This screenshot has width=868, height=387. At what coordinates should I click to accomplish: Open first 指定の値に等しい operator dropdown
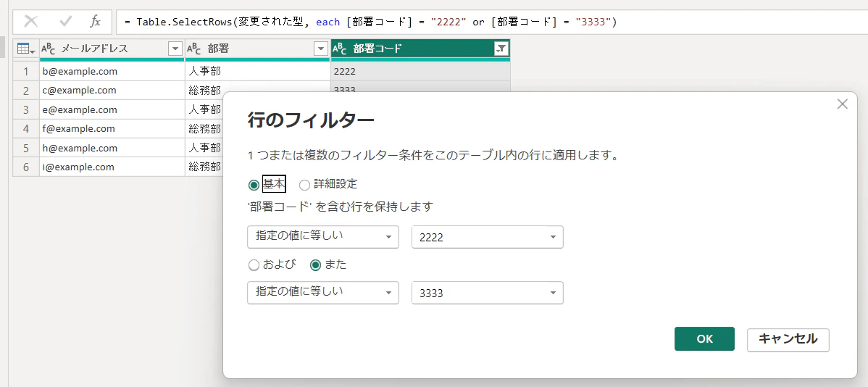click(322, 237)
